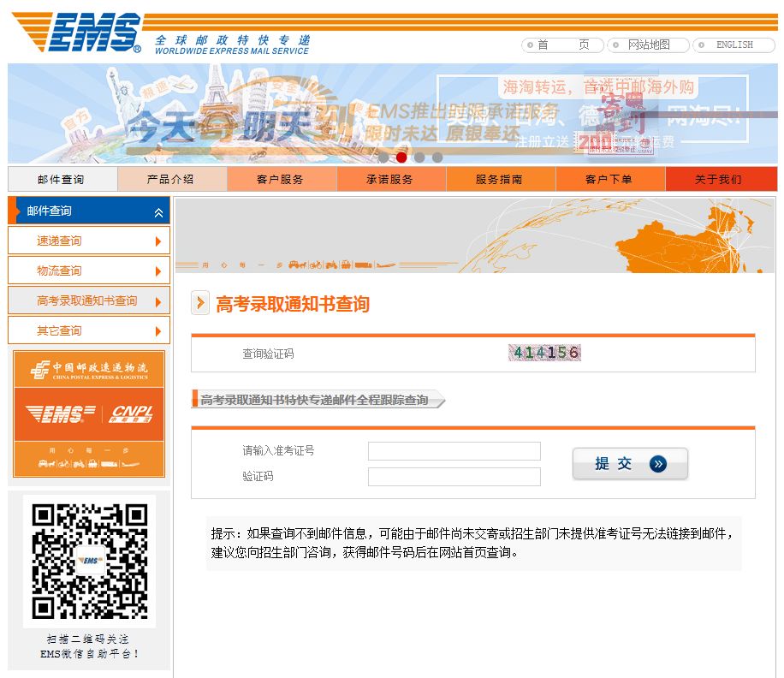The width and height of the screenshot is (784, 678).
Task: Click the China Postal Express logistics banner
Action: [89, 413]
